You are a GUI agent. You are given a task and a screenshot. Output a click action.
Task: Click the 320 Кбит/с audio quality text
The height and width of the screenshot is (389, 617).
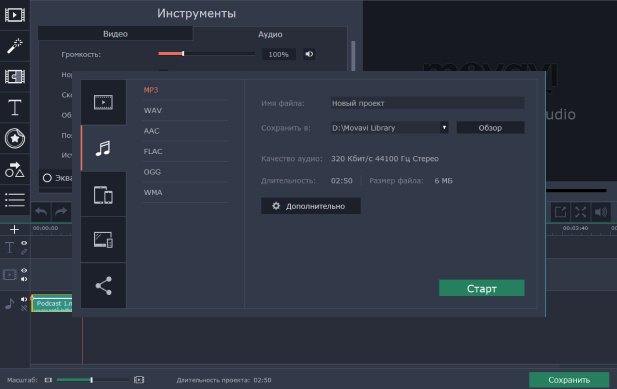tap(385, 159)
